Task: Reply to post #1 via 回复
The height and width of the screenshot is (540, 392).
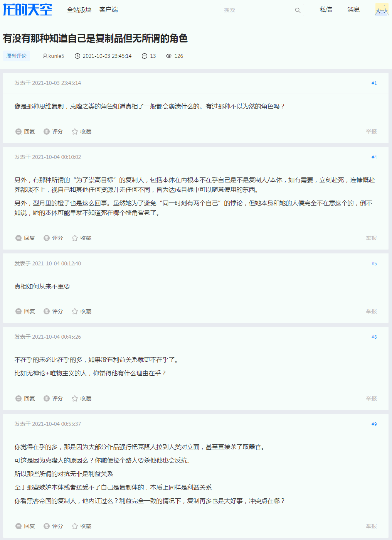Action: (25, 132)
